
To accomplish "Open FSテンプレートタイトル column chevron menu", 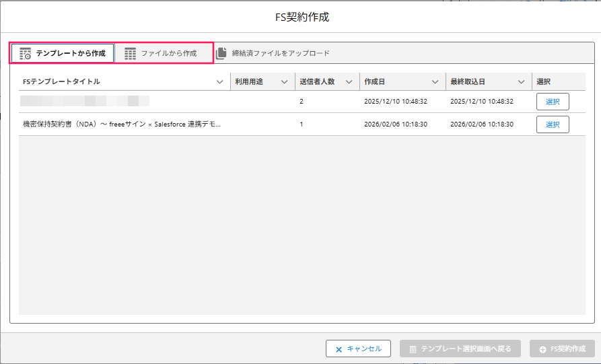I will pyautogui.click(x=219, y=81).
